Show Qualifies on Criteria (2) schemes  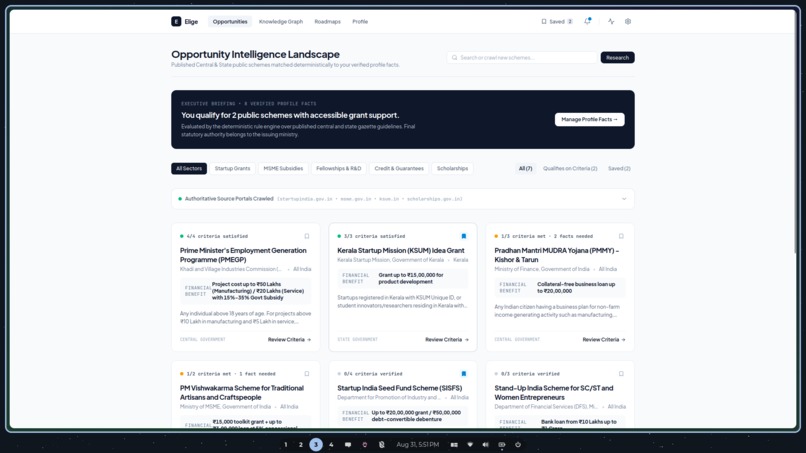[570, 169]
